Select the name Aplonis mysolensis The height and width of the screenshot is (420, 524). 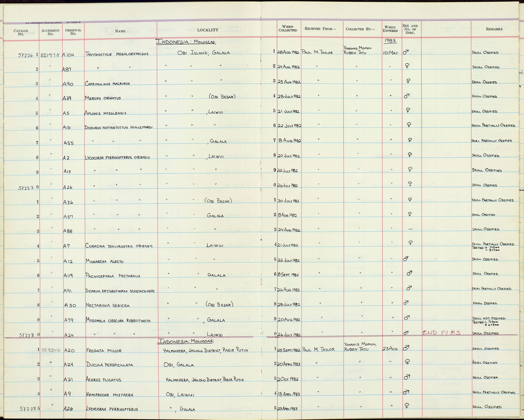pos(105,113)
